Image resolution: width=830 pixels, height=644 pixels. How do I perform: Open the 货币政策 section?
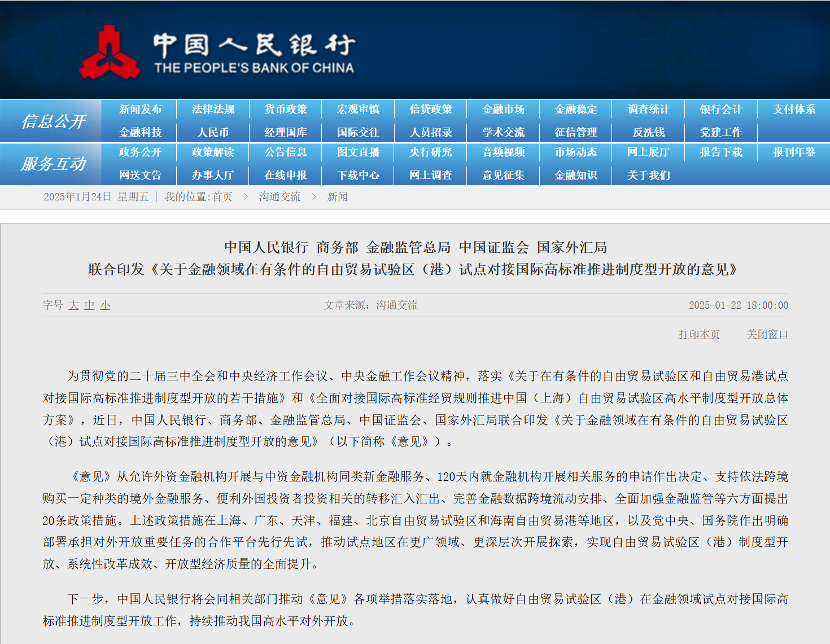(x=285, y=109)
